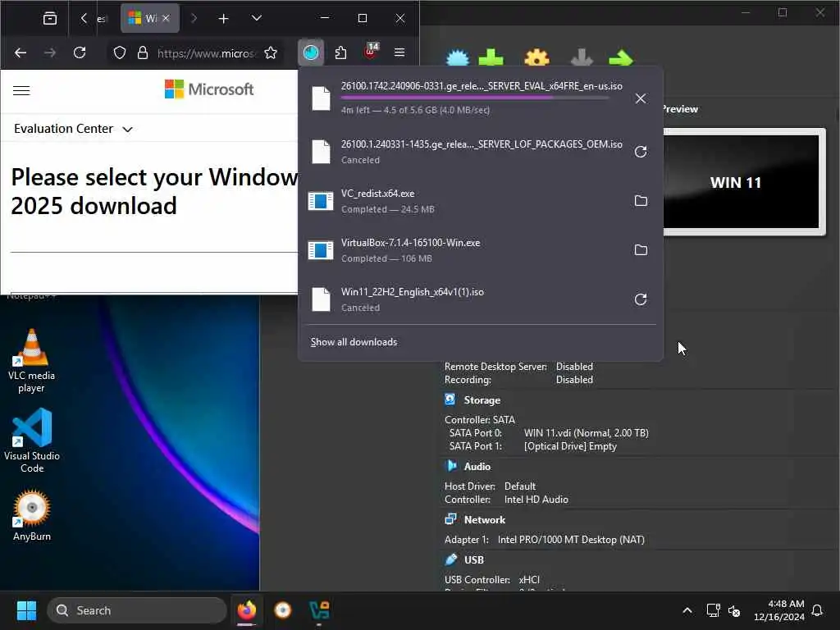Click Intel PRO/1000 MT Desktop adapter text
Viewport: 840px width, 630px height.
571,540
